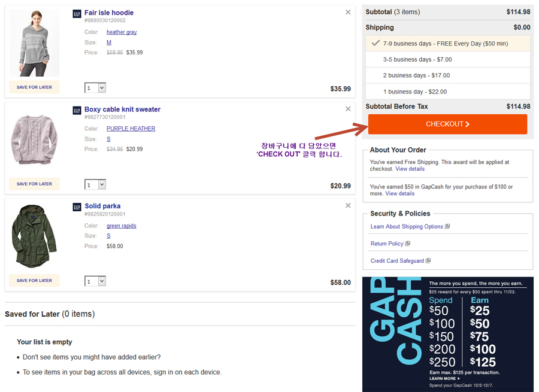This screenshot has width=539, height=392.
Task: Click the orange CHECKOUT button
Action: (447, 124)
